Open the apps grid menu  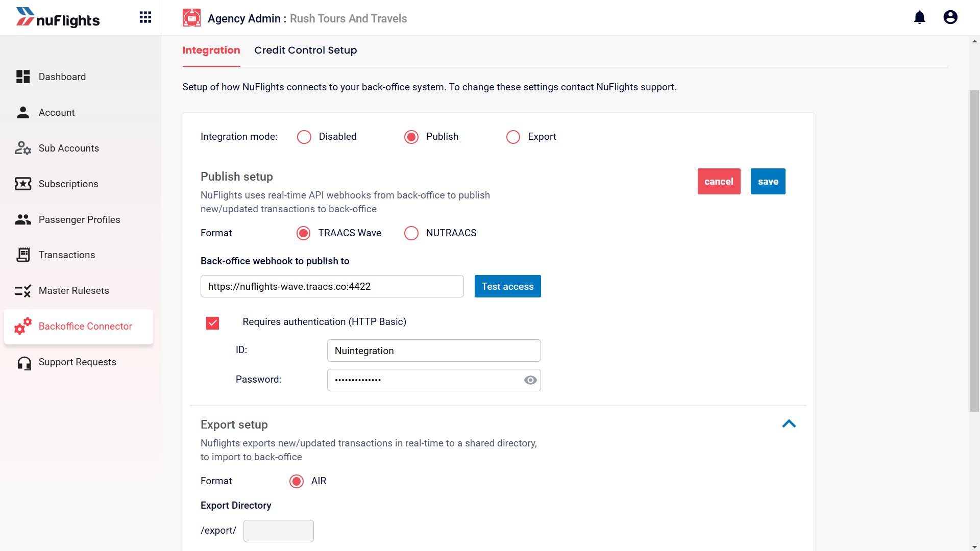tap(145, 17)
